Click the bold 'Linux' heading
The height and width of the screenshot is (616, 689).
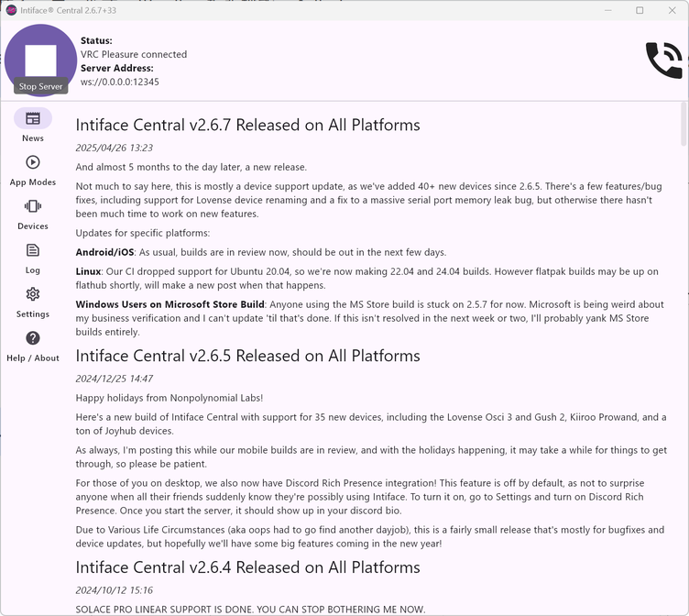coord(88,271)
